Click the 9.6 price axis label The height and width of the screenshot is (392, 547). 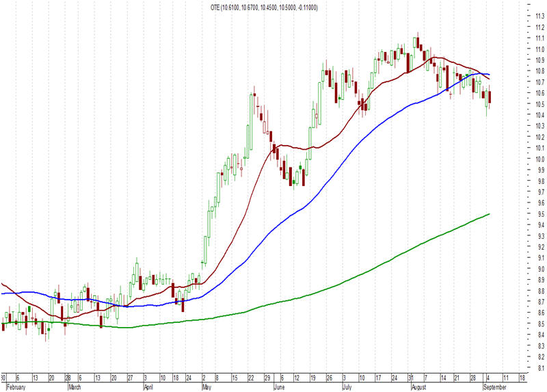tap(541, 202)
